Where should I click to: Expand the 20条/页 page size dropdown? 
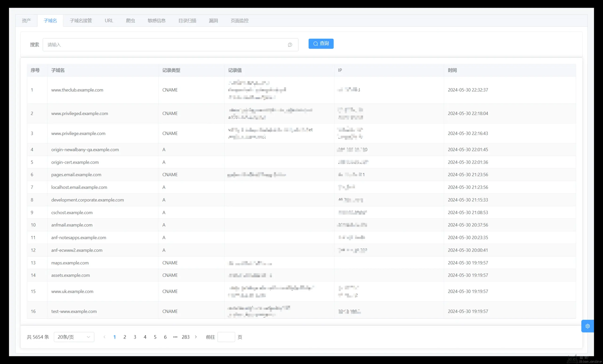pyautogui.click(x=74, y=337)
